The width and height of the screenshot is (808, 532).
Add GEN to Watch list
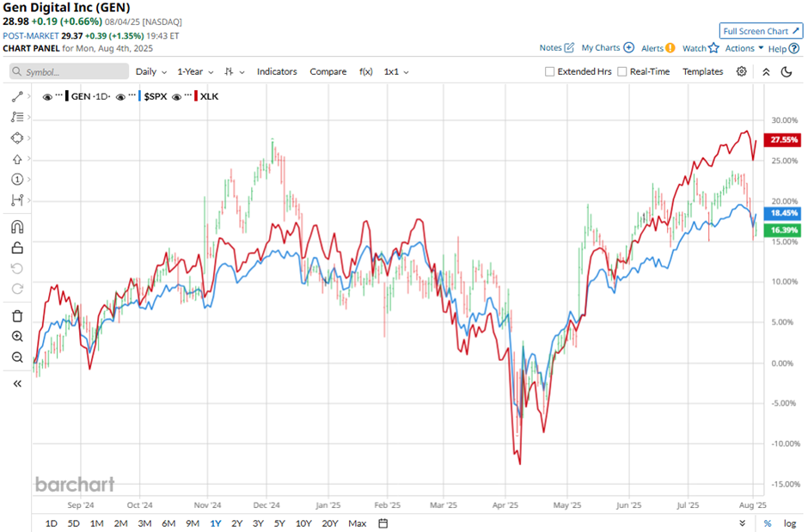pyautogui.click(x=701, y=48)
